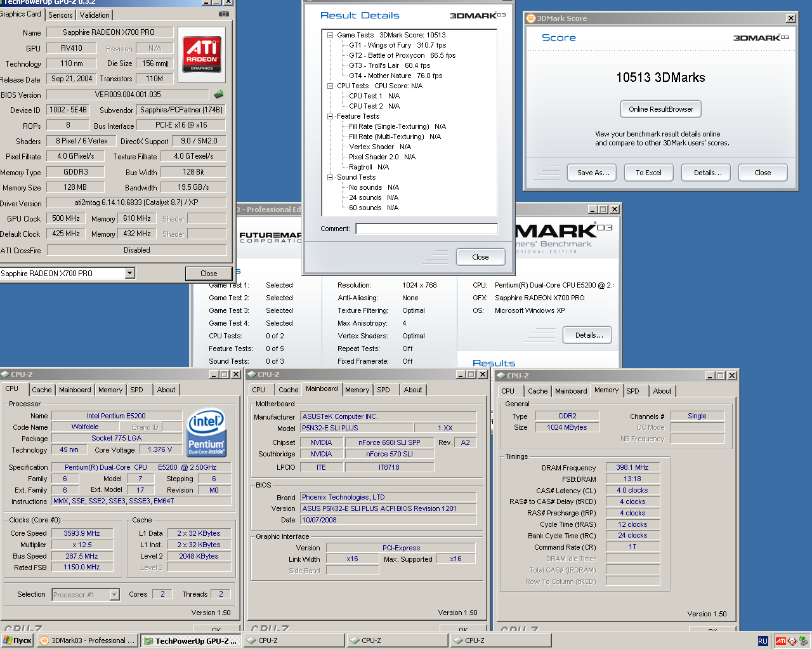
Task: Click the FSB:DRAM 13:18 value
Action: click(632, 479)
